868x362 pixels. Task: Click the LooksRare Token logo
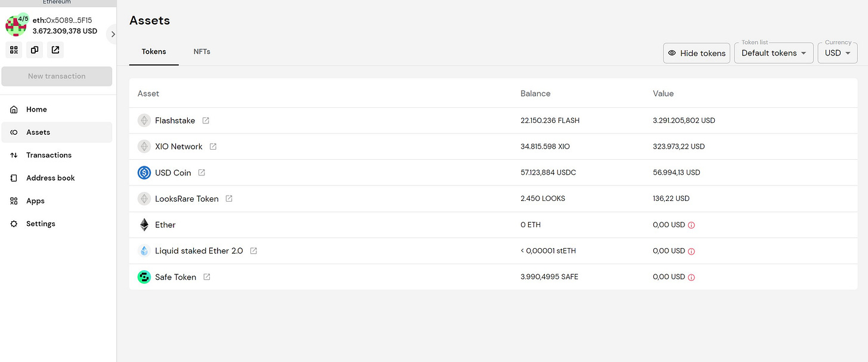point(144,199)
